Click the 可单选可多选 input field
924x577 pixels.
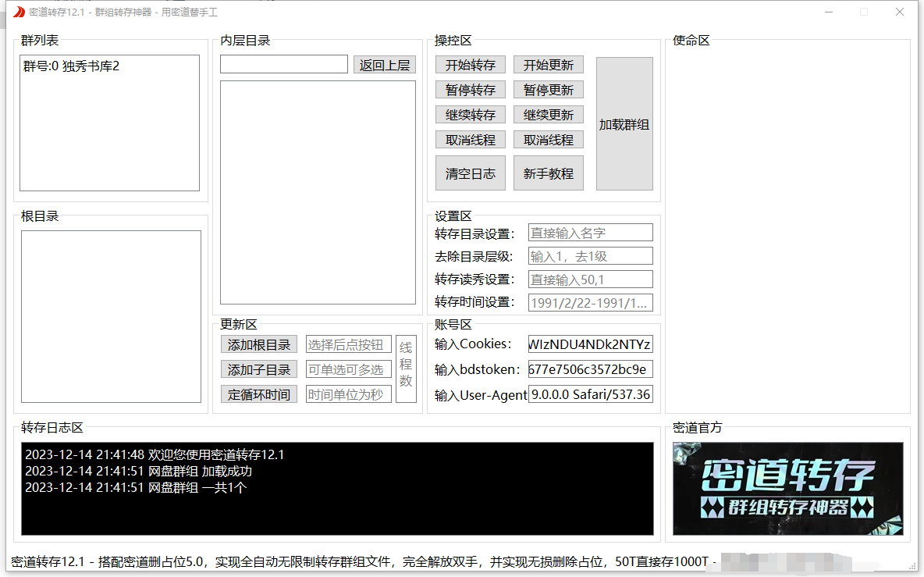(348, 369)
